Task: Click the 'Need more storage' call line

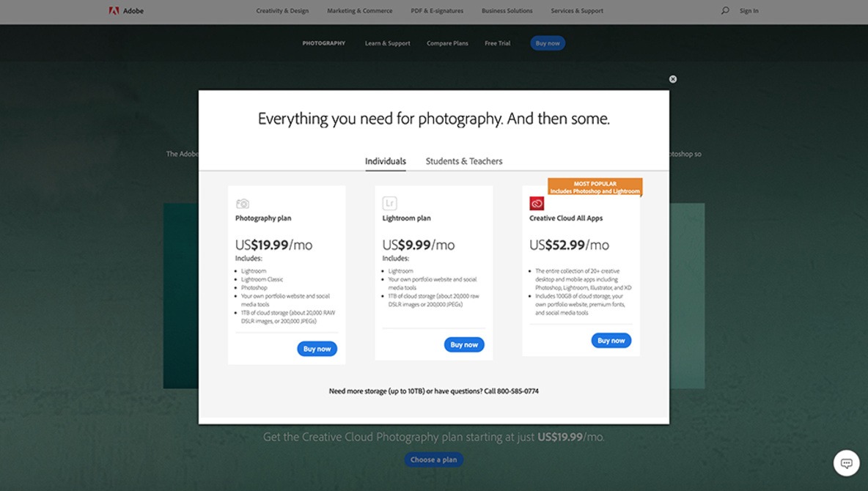Action: pyautogui.click(x=433, y=391)
